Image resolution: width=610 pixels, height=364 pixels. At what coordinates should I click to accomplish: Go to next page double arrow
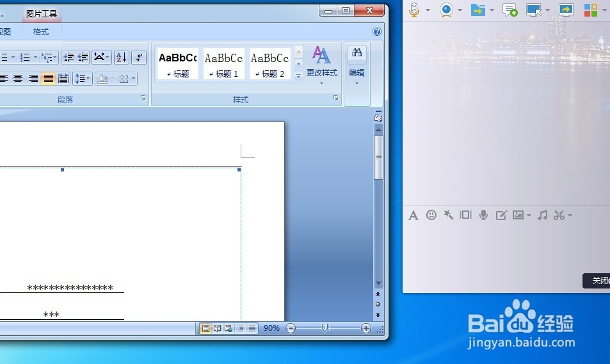coord(378,315)
